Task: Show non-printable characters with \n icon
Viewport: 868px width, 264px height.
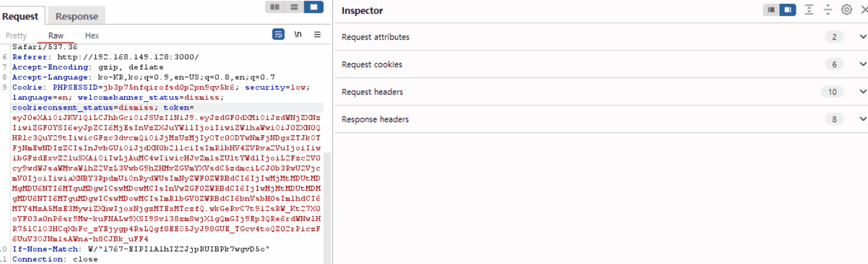Action: pyautogui.click(x=298, y=35)
